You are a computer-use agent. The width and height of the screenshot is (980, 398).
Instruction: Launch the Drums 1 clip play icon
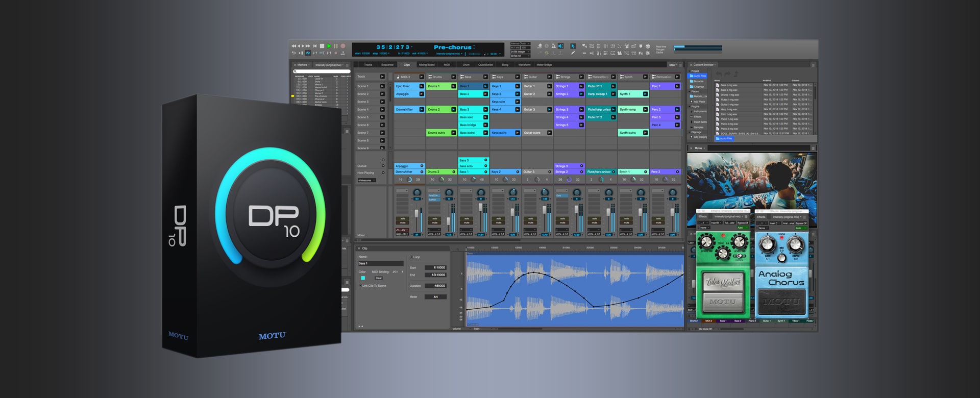coord(453,86)
